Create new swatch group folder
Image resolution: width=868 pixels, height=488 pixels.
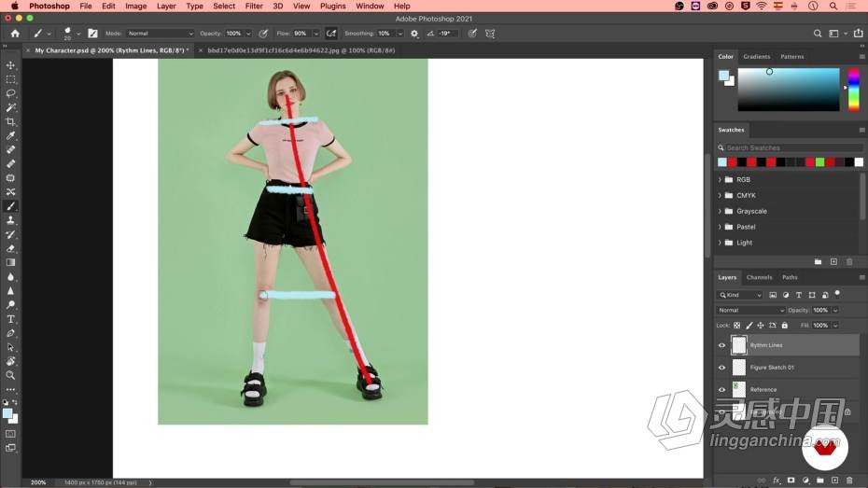click(818, 261)
